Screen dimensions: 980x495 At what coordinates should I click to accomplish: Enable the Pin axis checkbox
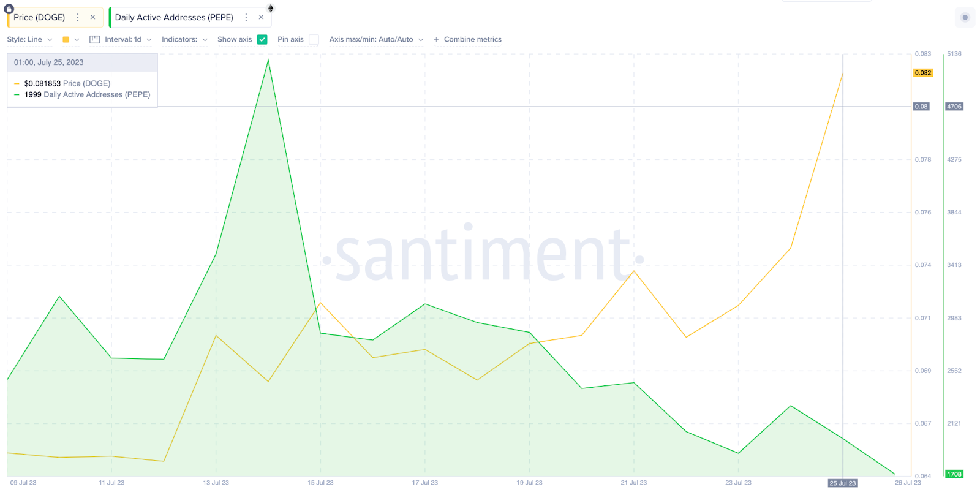coord(314,39)
